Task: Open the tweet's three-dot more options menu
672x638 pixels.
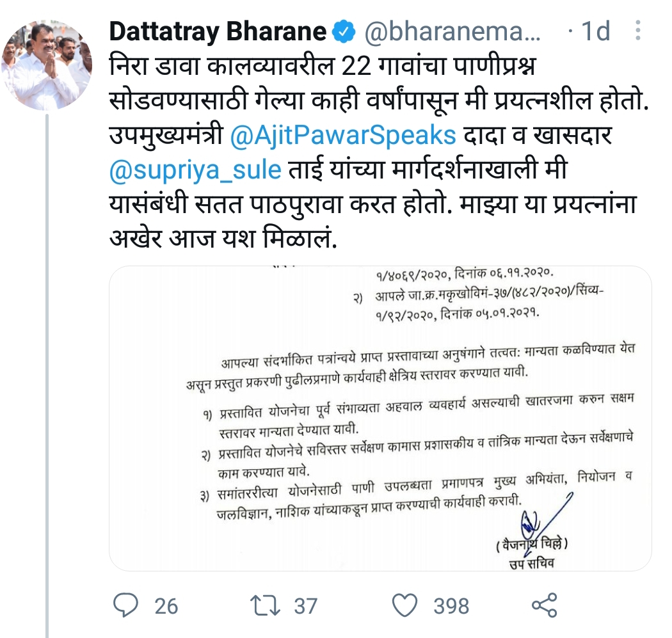Action: (637, 31)
